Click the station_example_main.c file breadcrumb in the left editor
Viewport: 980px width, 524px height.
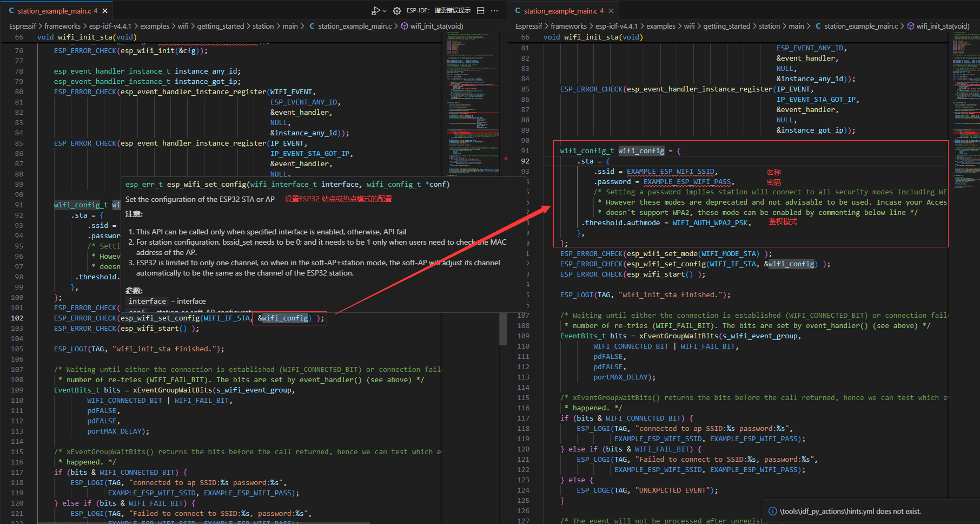(355, 26)
